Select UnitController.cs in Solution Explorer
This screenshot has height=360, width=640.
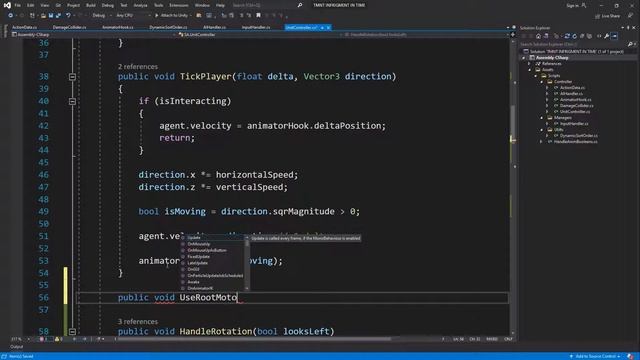[x=575, y=111]
